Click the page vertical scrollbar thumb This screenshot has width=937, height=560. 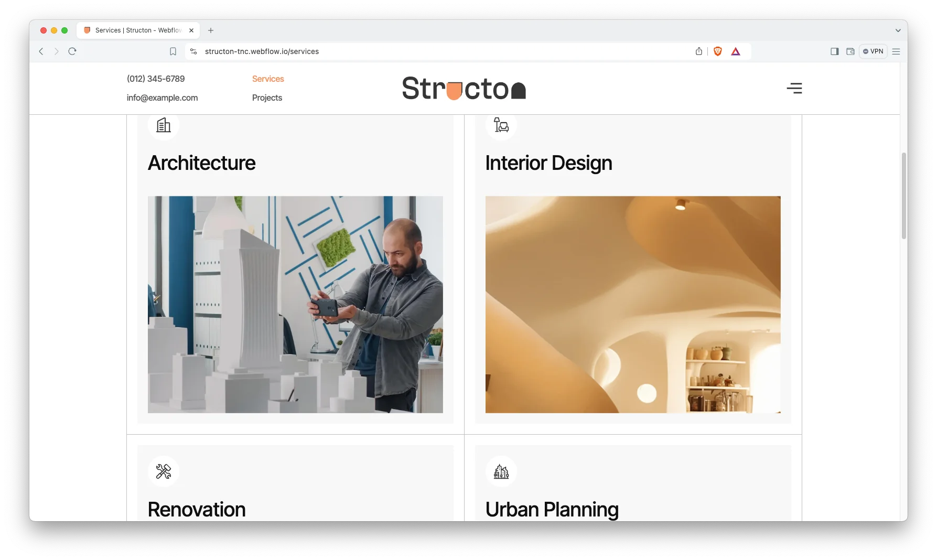click(903, 196)
